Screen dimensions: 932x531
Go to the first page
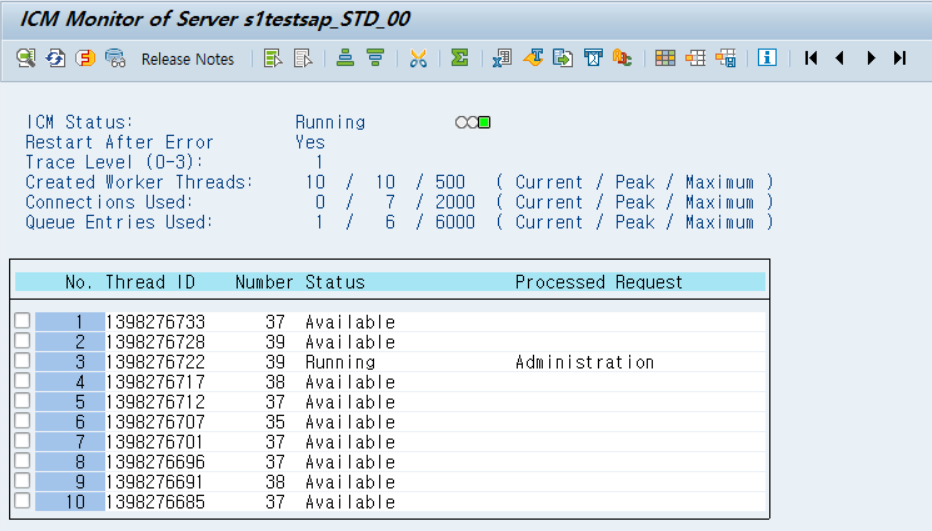[x=811, y=58]
